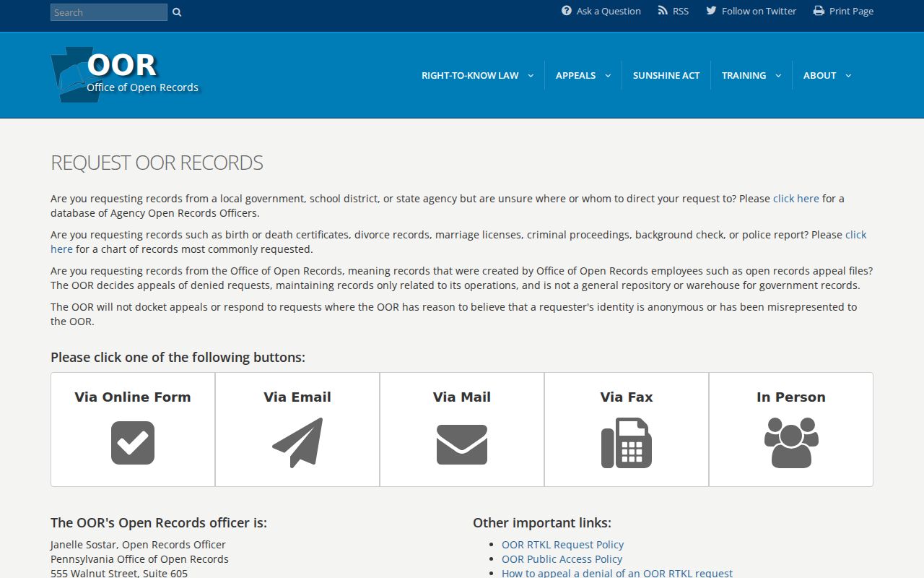Click the Request OOR Records page heading
Screen dimensions: 924x578
[157, 163]
